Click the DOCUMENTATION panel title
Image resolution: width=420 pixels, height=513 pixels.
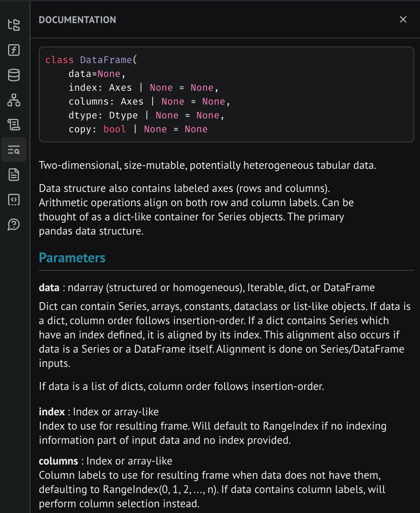[77, 20]
